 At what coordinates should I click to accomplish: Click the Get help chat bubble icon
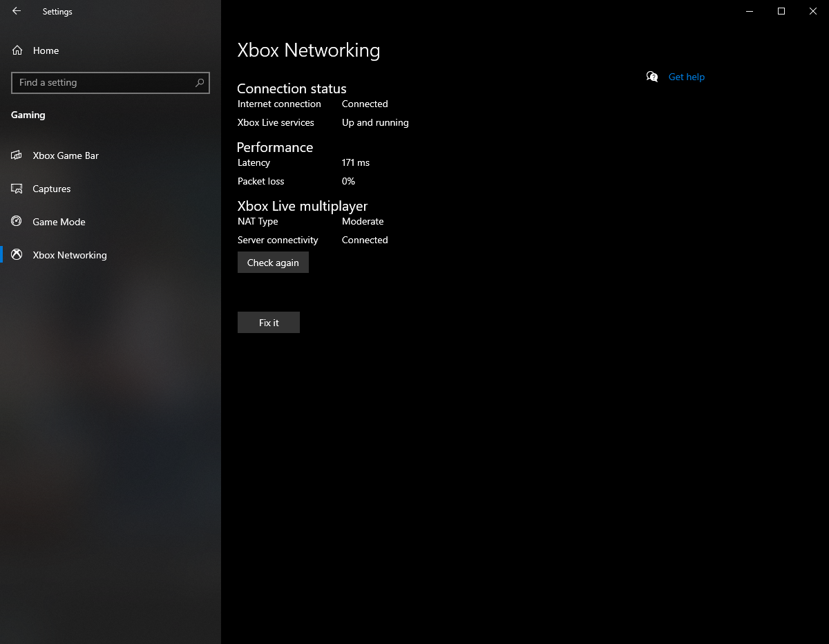pyautogui.click(x=652, y=77)
